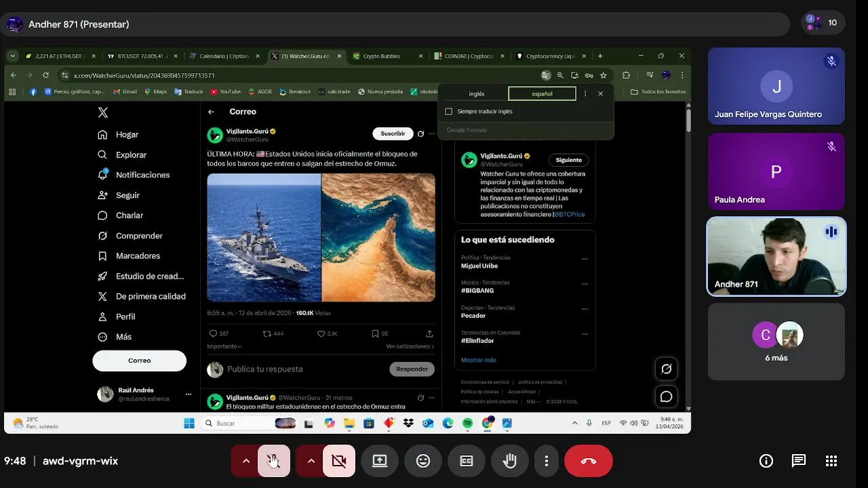Open Charlar in X sidebar
Image resolution: width=868 pixels, height=488 pixels.
120,216
